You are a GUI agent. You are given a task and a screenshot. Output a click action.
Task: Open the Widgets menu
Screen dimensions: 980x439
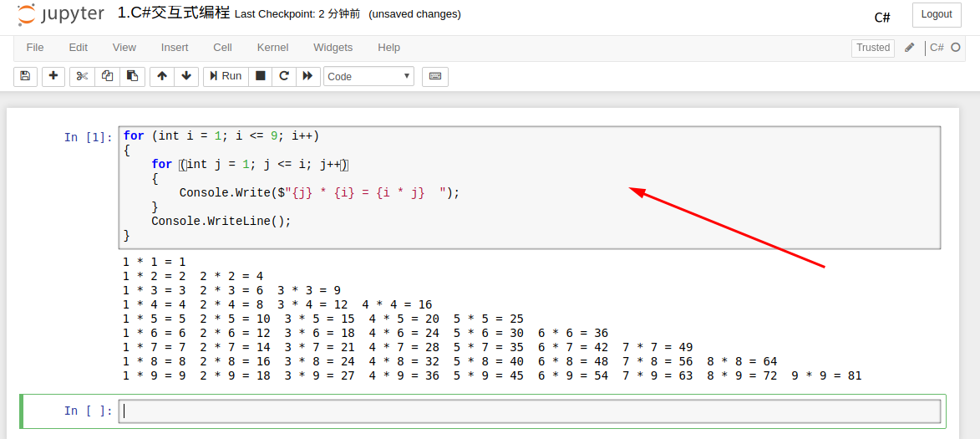[333, 48]
